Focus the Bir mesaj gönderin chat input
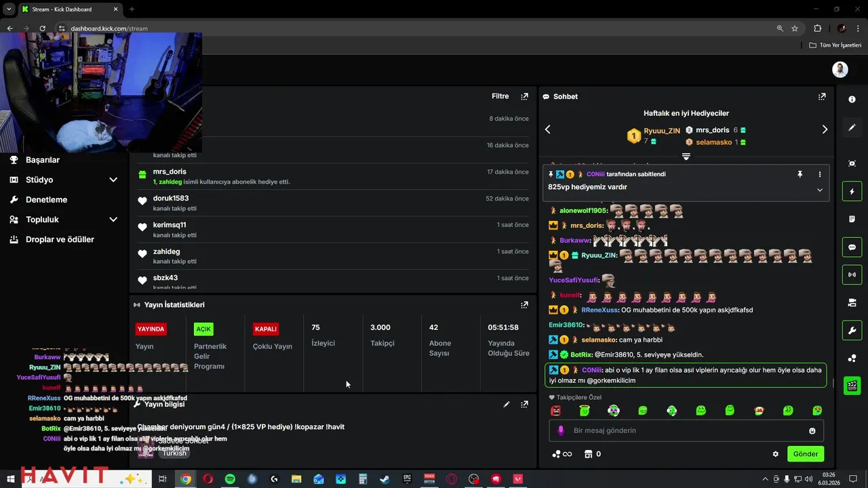This screenshot has width=868, height=488. pyautogui.click(x=686, y=430)
